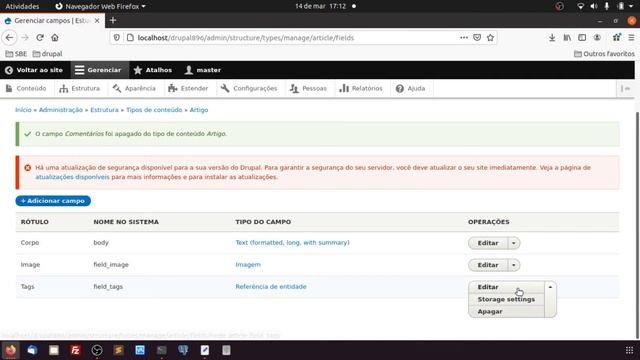Edit the Image field
Viewport: 640px width, 360px height.
click(x=488, y=265)
